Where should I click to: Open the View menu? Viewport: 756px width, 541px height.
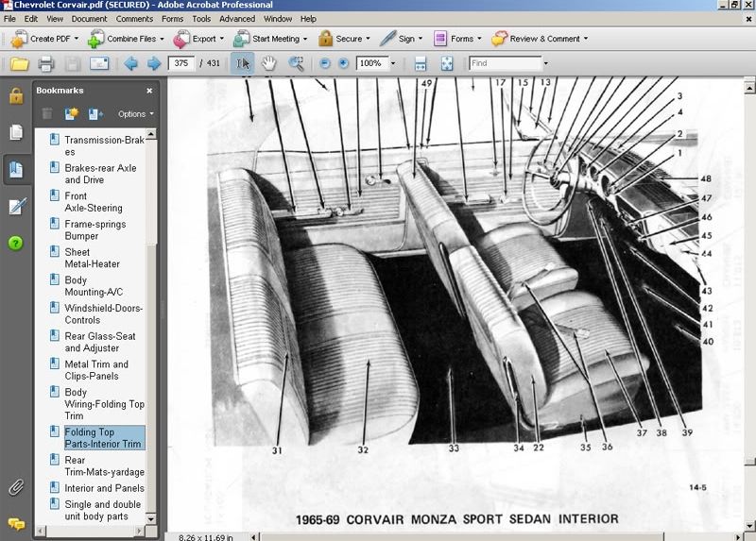[x=55, y=19]
